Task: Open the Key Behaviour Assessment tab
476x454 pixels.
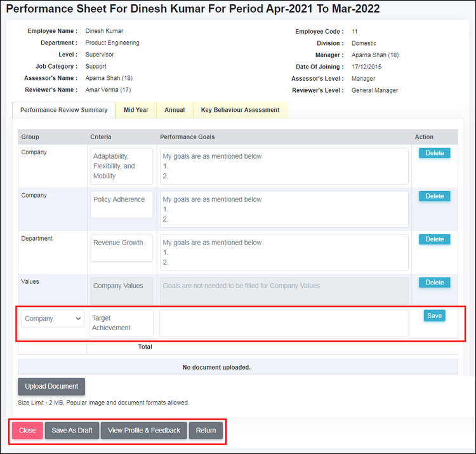Action: [x=240, y=110]
